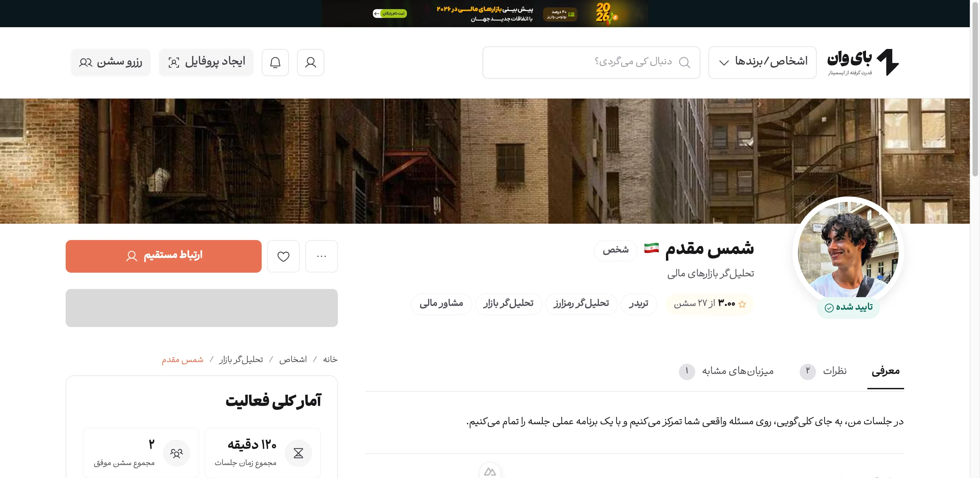
Task: Select the مشاور مالی tag
Action: click(441, 304)
